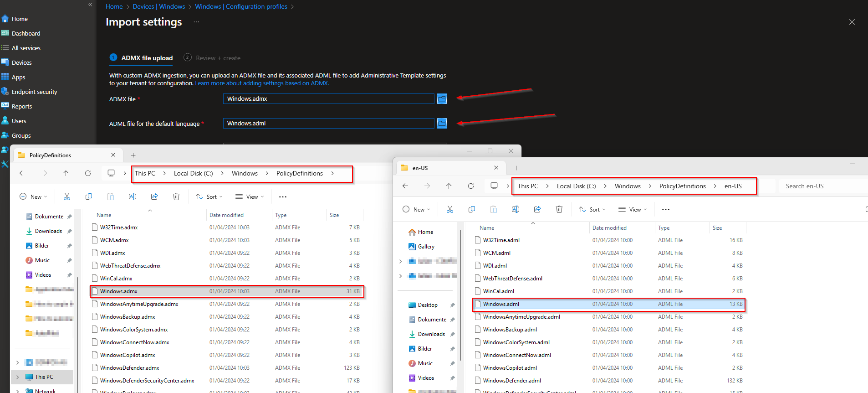Open See more options in PolicyDefinitions toolbar
Viewport: 868px width, 393px height.
click(283, 197)
